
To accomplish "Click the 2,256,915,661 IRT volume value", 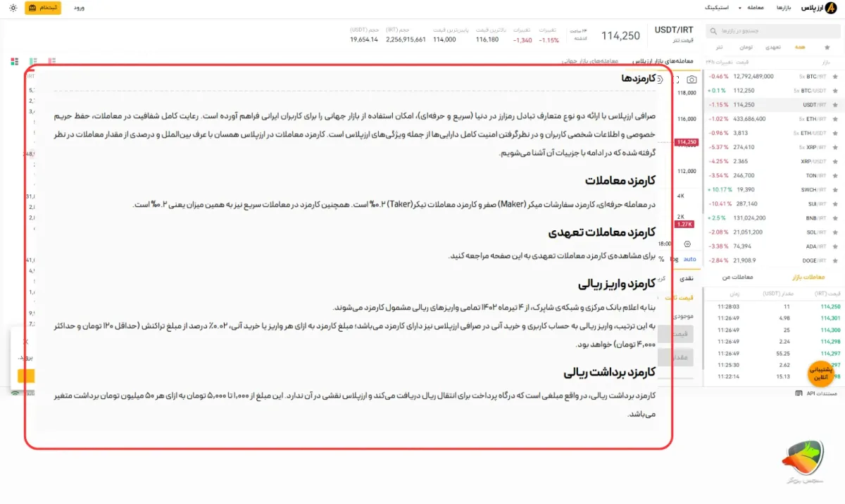I will (x=406, y=39).
